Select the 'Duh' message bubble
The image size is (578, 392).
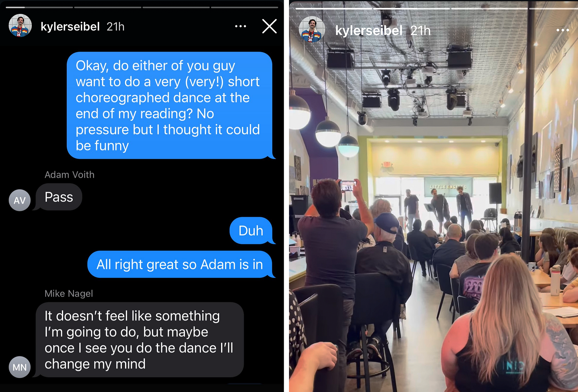tap(251, 231)
